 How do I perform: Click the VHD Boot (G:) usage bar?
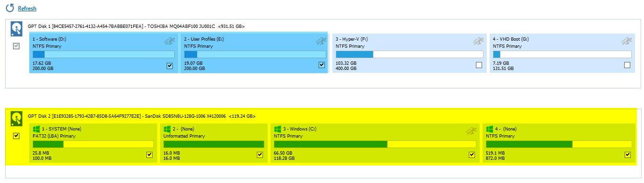562,54
